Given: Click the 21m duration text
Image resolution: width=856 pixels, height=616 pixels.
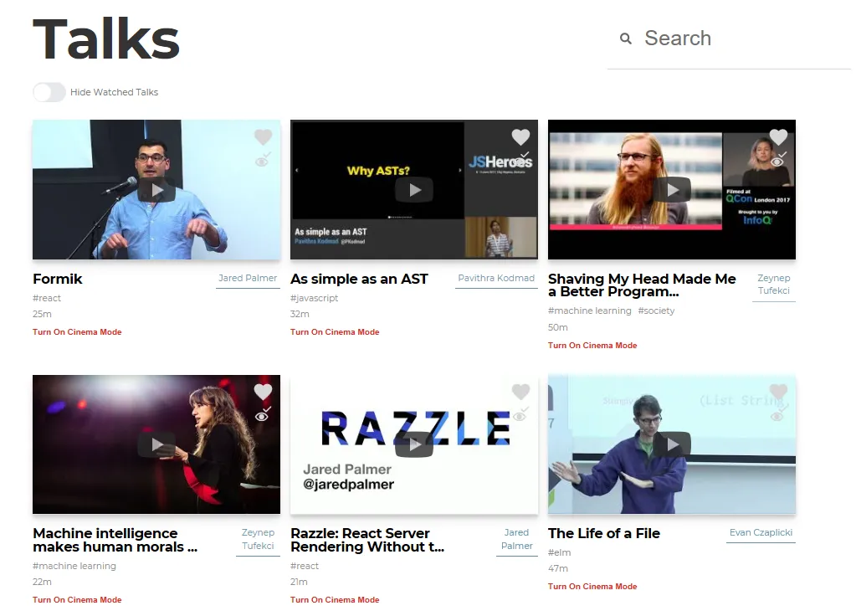Looking at the screenshot, I should 300,583.
